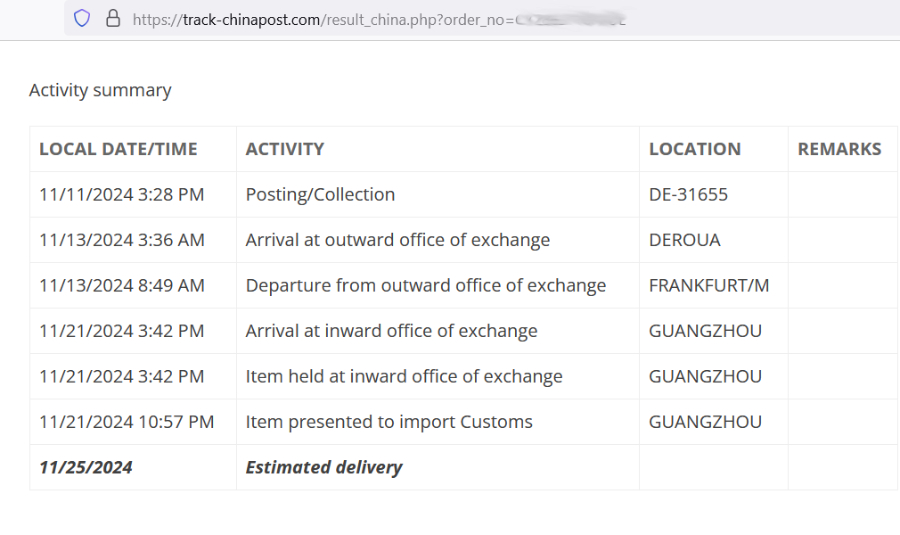Click Arrival at outward office of exchange
The width and height of the screenshot is (900, 535).
point(398,240)
